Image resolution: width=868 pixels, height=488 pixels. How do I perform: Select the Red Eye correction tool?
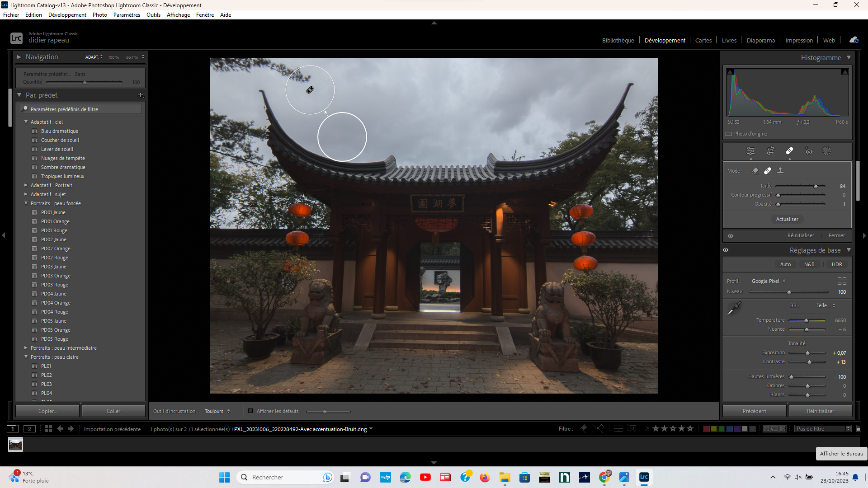pos(809,151)
